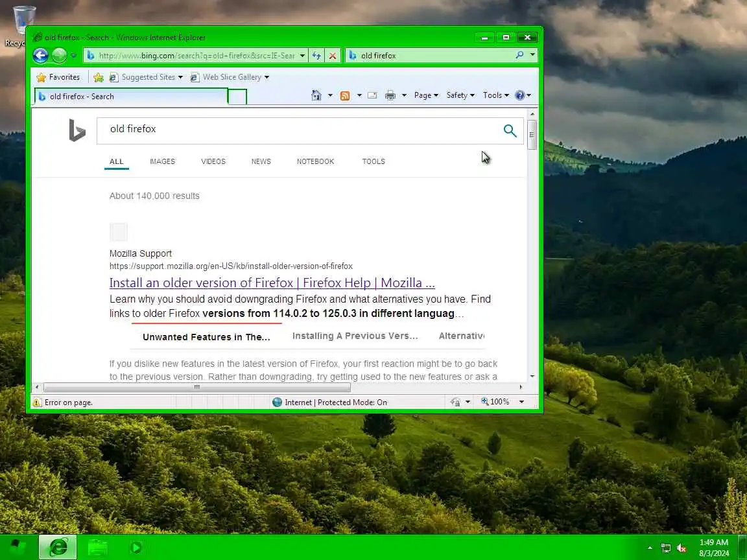This screenshot has width=747, height=560.
Task: Expand the Home button dropdown arrow
Action: point(330,95)
